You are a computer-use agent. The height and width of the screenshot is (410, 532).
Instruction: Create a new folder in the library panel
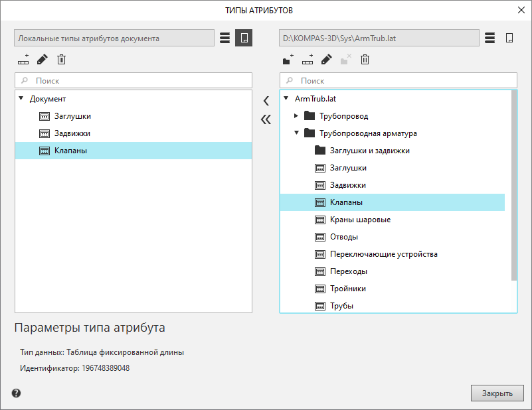coord(288,60)
